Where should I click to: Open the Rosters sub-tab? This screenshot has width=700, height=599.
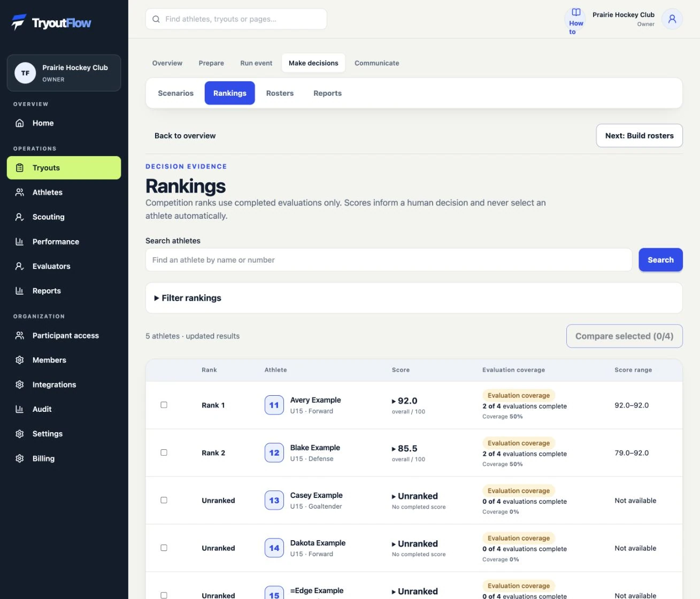click(x=280, y=93)
